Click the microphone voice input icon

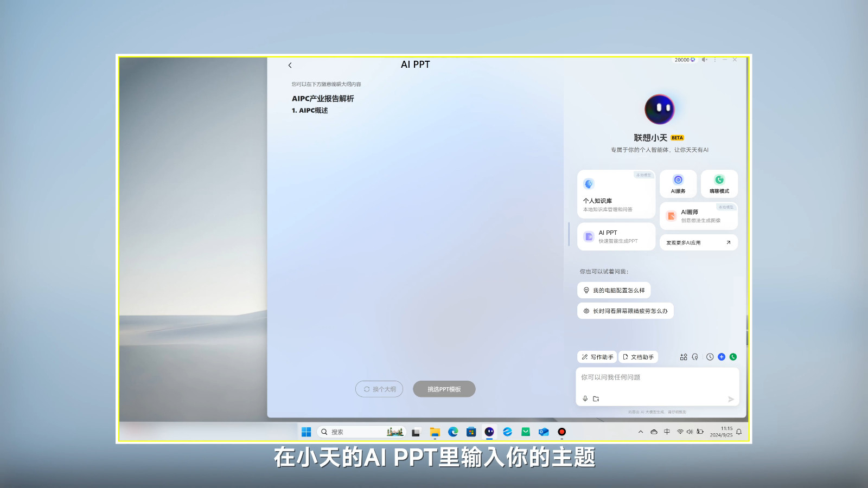(585, 399)
